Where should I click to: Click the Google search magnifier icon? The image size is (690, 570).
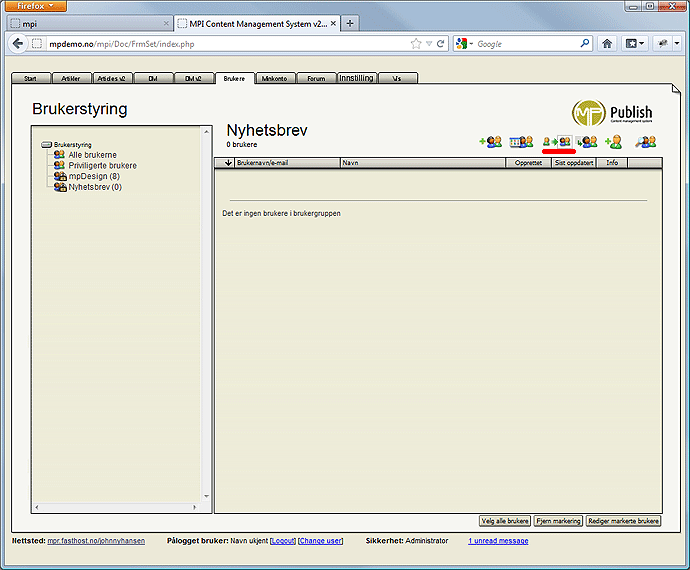tap(584, 43)
